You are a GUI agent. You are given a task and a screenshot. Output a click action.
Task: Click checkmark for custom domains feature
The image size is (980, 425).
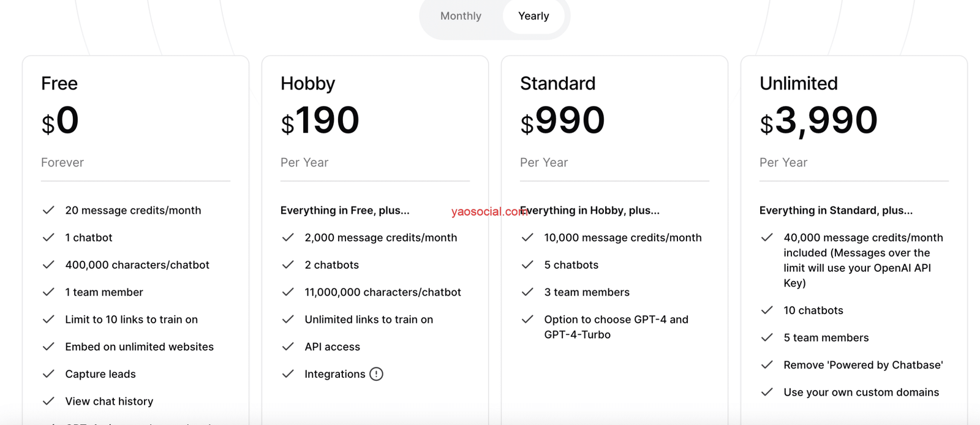[x=767, y=392]
